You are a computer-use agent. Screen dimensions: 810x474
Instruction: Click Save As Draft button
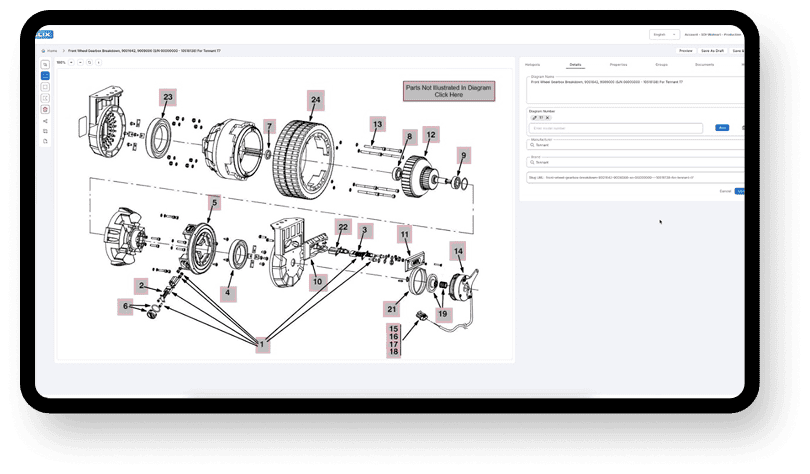coord(712,51)
